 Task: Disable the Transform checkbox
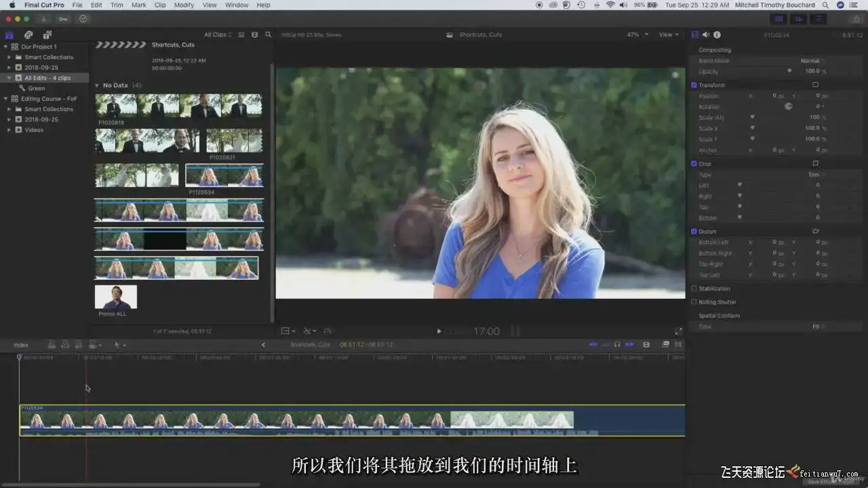(694, 85)
